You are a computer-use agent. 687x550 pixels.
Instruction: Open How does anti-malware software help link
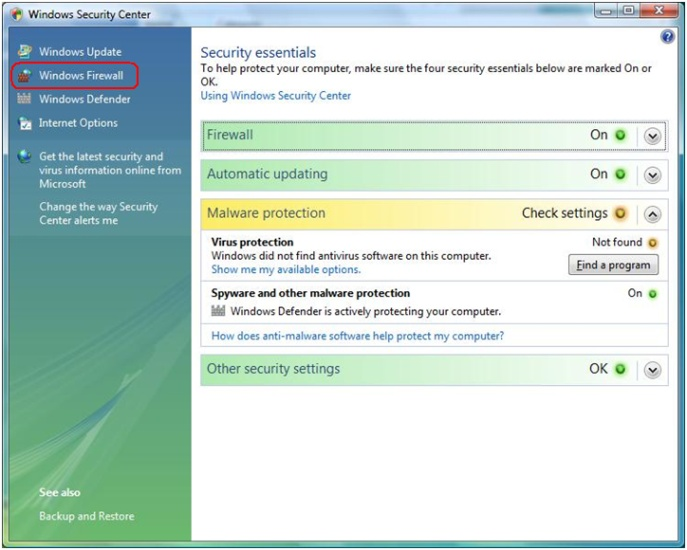[358, 336]
